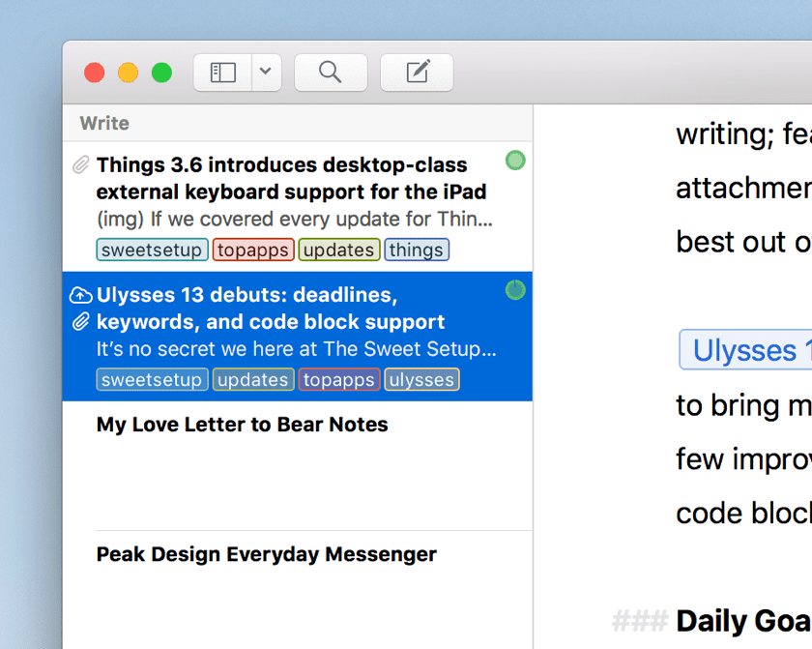Image resolution: width=812 pixels, height=649 pixels.
Task: Click the updates keyword on Ulysses 13 sheet
Action: click(x=253, y=379)
